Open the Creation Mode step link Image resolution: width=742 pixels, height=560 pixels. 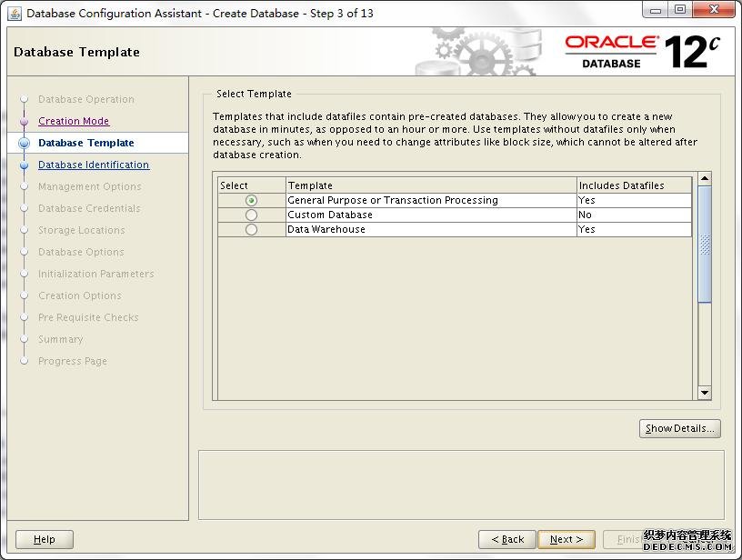[x=74, y=121]
